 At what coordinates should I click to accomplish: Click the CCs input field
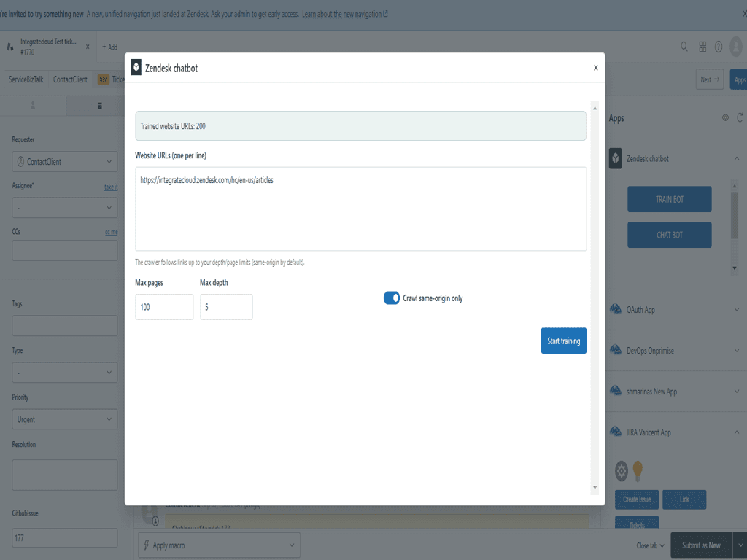(65, 251)
